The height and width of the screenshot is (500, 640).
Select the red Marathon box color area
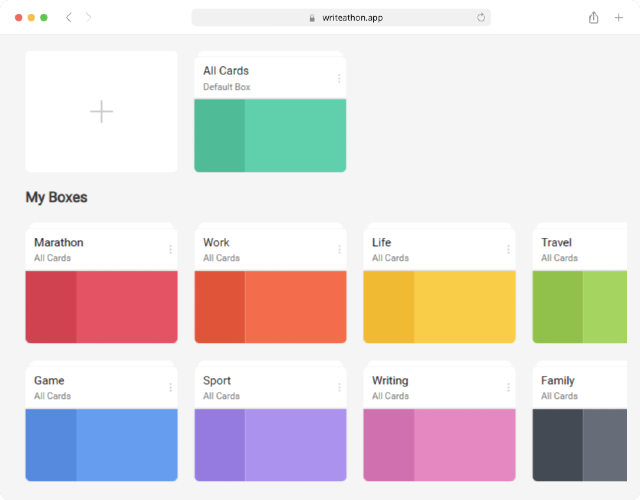click(x=101, y=307)
